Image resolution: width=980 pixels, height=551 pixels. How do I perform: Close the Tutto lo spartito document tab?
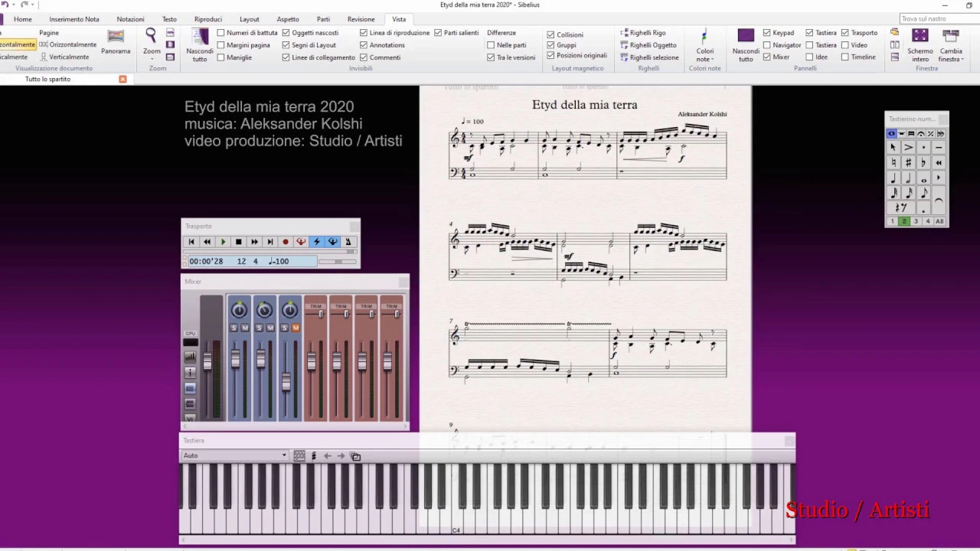pos(122,79)
